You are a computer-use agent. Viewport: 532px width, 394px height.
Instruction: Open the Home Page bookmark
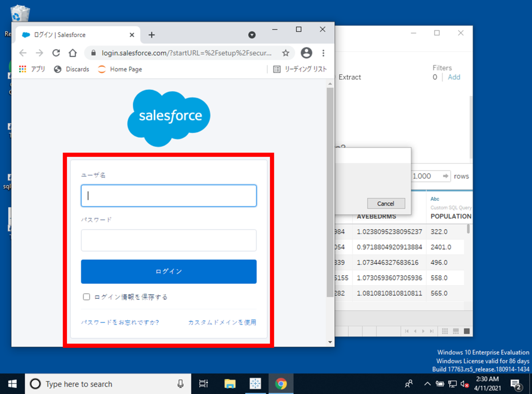pyautogui.click(x=120, y=69)
